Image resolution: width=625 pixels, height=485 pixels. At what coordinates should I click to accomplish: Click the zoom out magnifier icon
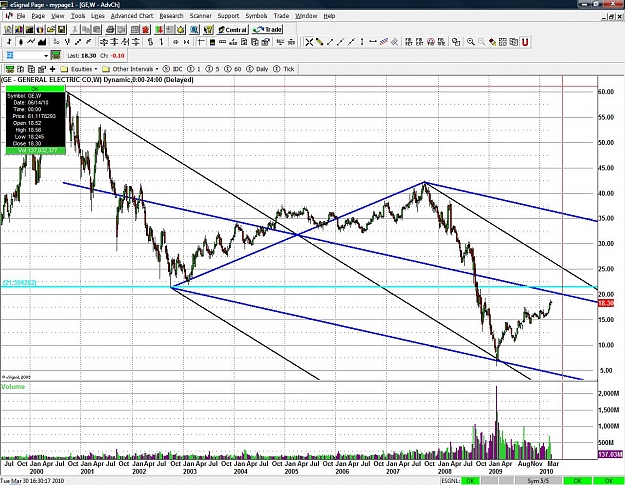pyautogui.click(x=482, y=42)
